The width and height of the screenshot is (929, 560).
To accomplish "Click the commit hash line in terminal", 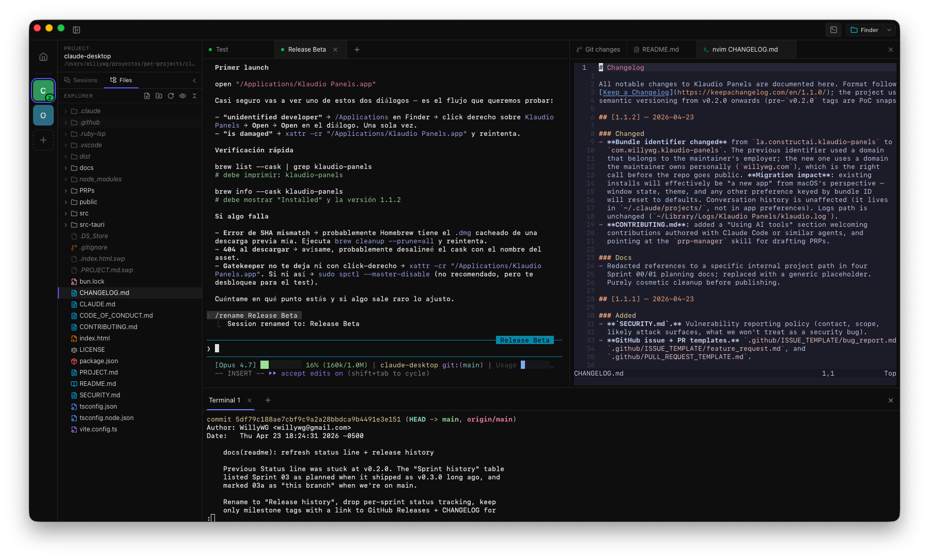I will tap(361, 419).
